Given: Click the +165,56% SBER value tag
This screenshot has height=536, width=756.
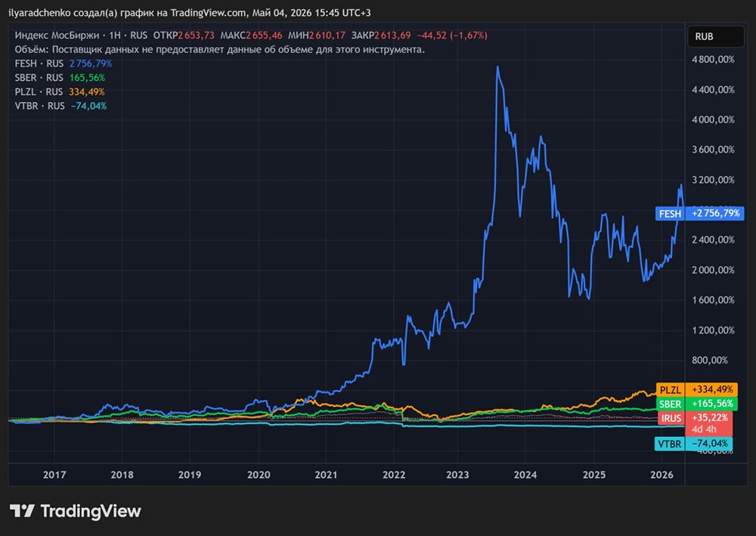Looking at the screenshot, I should point(711,404).
